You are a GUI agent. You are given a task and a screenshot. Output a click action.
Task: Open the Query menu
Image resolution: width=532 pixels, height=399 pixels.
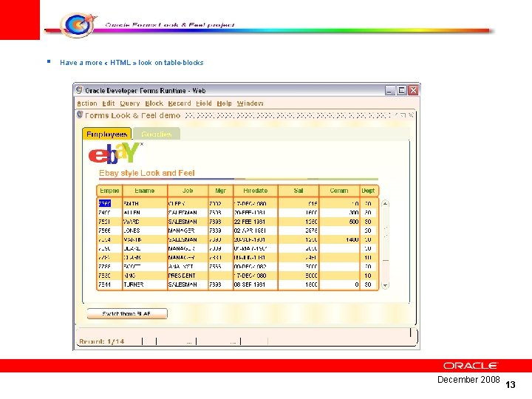click(x=130, y=103)
